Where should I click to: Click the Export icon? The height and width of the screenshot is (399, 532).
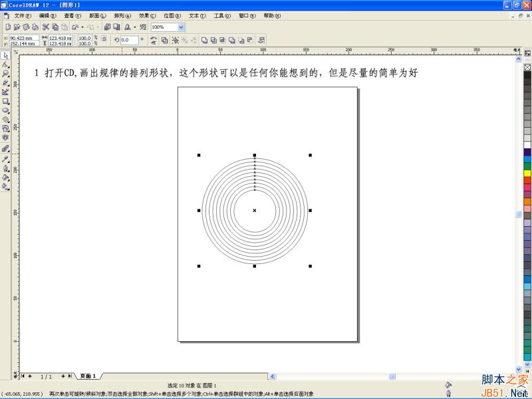pos(116,27)
